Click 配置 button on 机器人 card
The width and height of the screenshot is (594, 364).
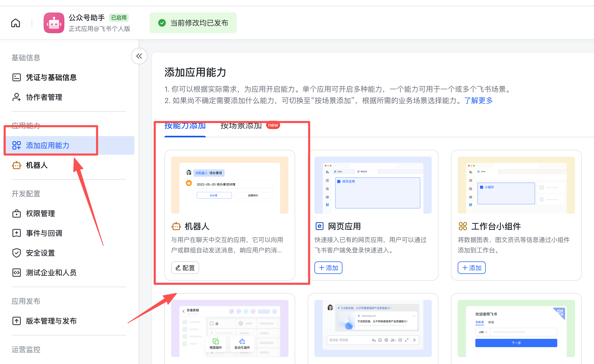tap(185, 268)
